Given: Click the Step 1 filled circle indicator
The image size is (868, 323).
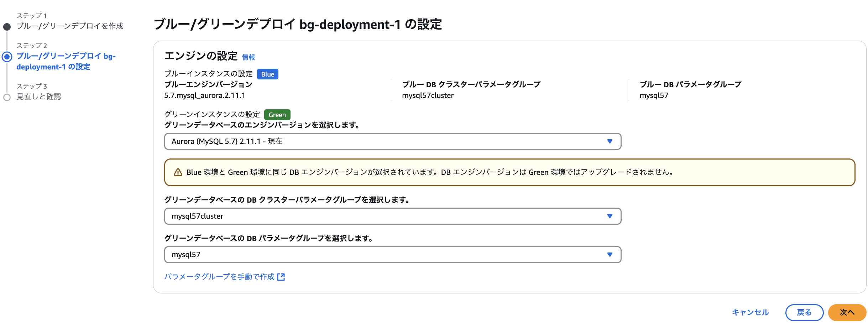Looking at the screenshot, I should [x=7, y=27].
